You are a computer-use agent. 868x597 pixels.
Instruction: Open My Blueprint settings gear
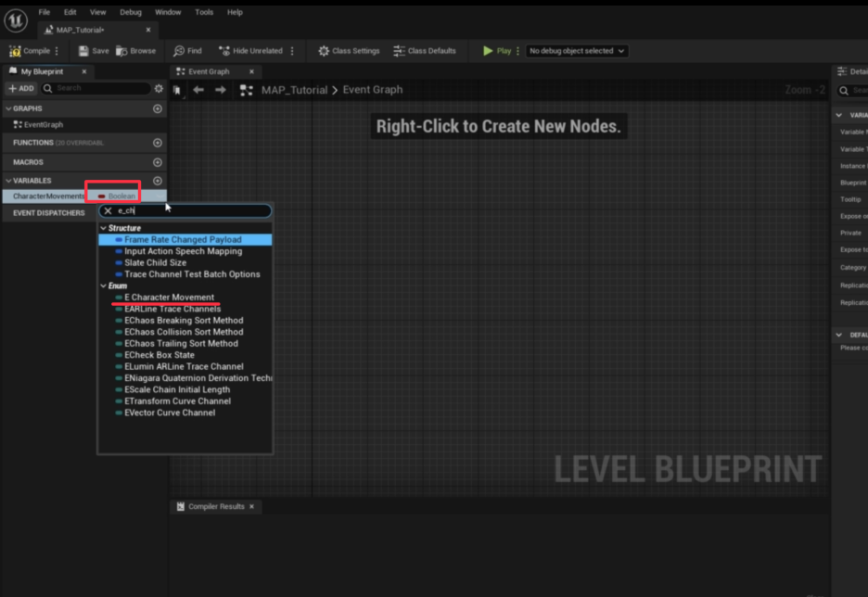click(x=159, y=88)
